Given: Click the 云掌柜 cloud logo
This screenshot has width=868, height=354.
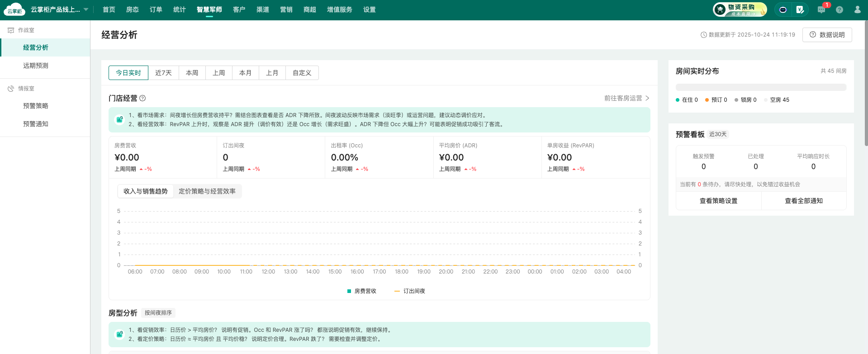Looking at the screenshot, I should (14, 9).
